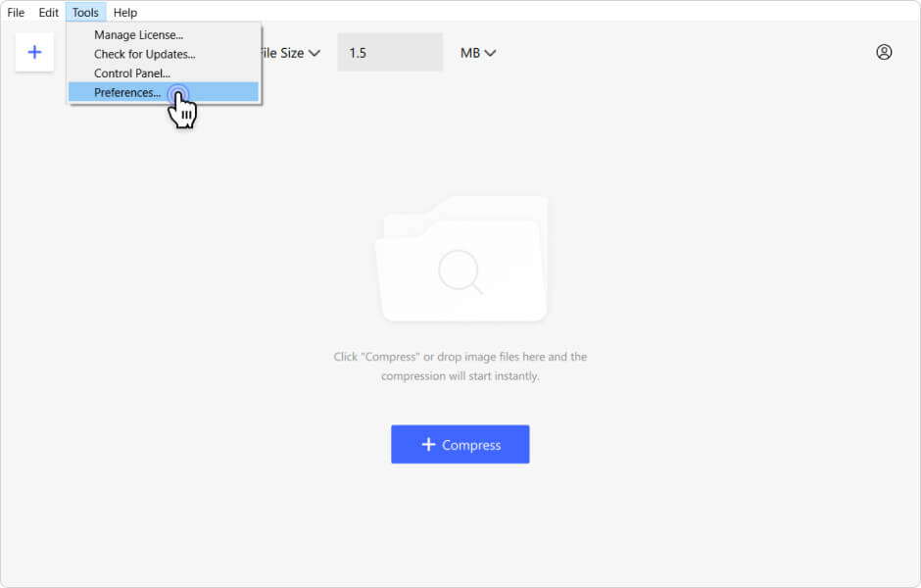Image resolution: width=921 pixels, height=588 pixels.
Task: Click the plus add-images icon at top left
Action: [34, 52]
